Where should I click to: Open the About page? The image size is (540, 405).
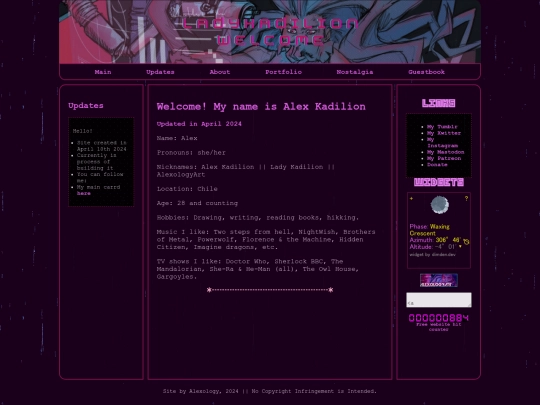pyautogui.click(x=220, y=72)
